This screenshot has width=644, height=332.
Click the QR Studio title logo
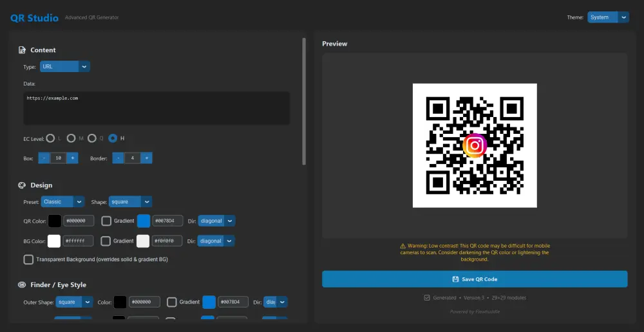[x=35, y=18]
